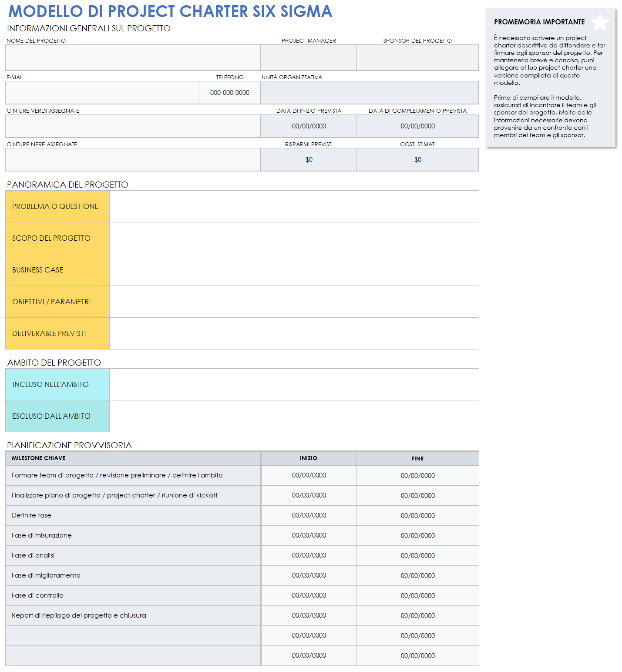Click the empty cell beside Escluso dall'Ambito

pyautogui.click(x=294, y=416)
